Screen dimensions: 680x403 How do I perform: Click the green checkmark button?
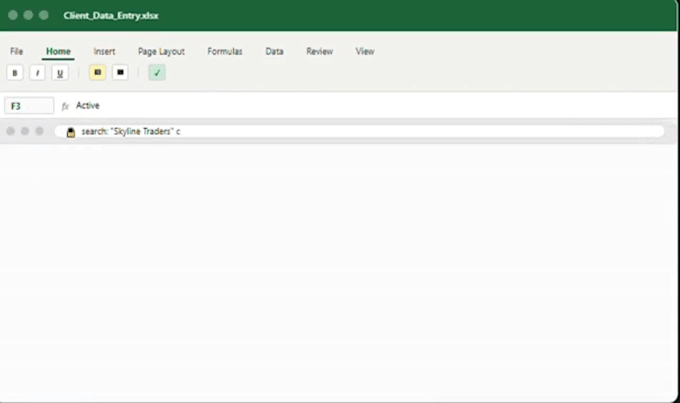tap(157, 72)
